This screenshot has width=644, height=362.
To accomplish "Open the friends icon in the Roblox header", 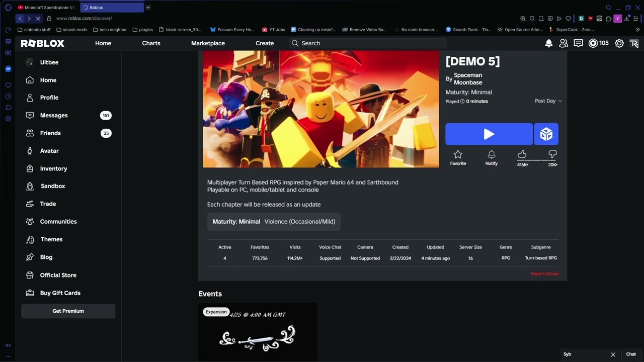I will point(563,43).
